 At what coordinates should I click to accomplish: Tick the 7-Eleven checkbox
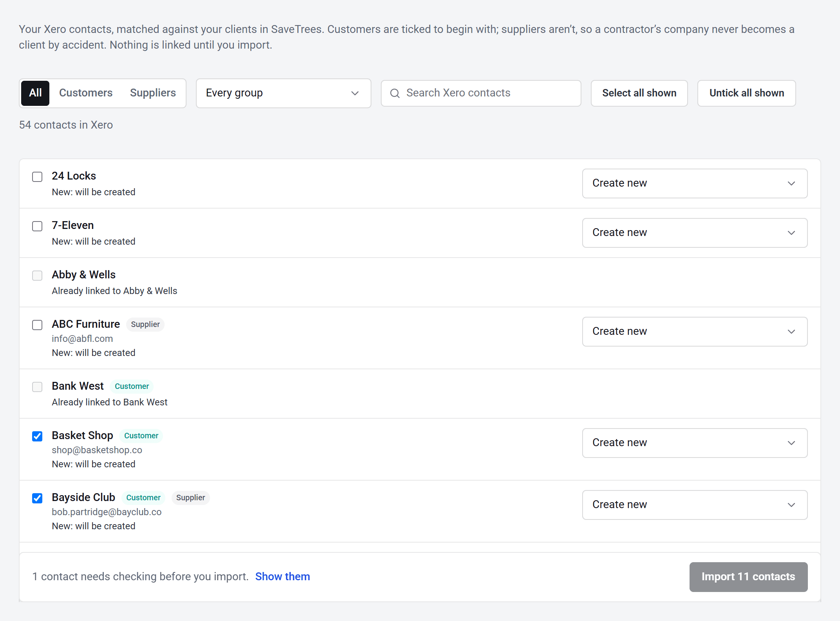click(x=37, y=226)
